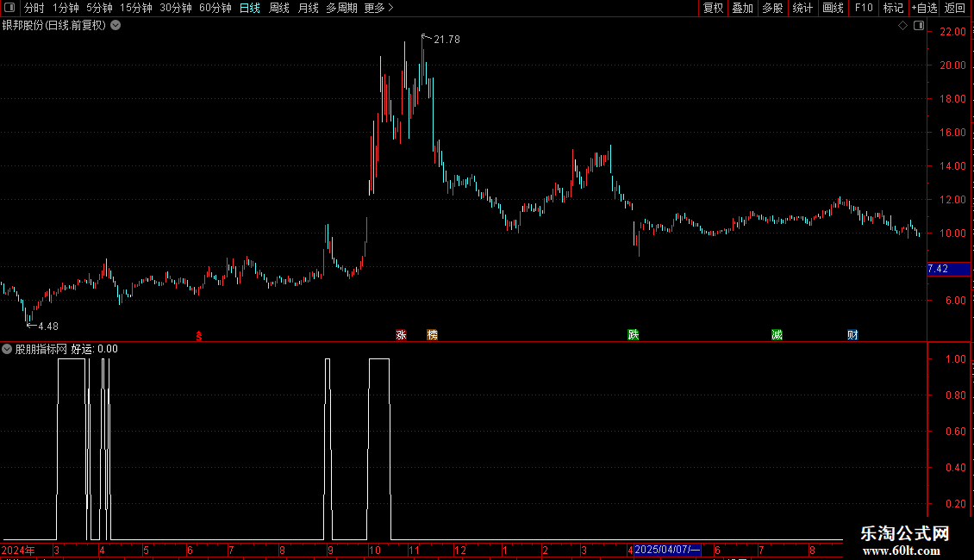
Task: Click the 银邦股份(日线.前复权) chart title
Action: [x=54, y=26]
